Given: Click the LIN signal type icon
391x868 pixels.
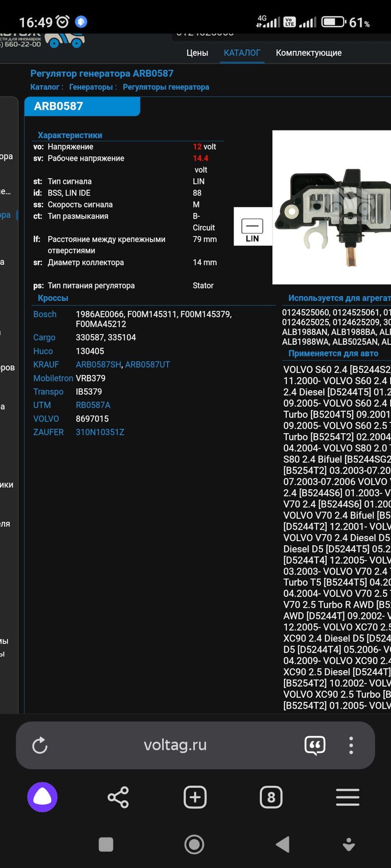Looking at the screenshot, I should tap(253, 226).
